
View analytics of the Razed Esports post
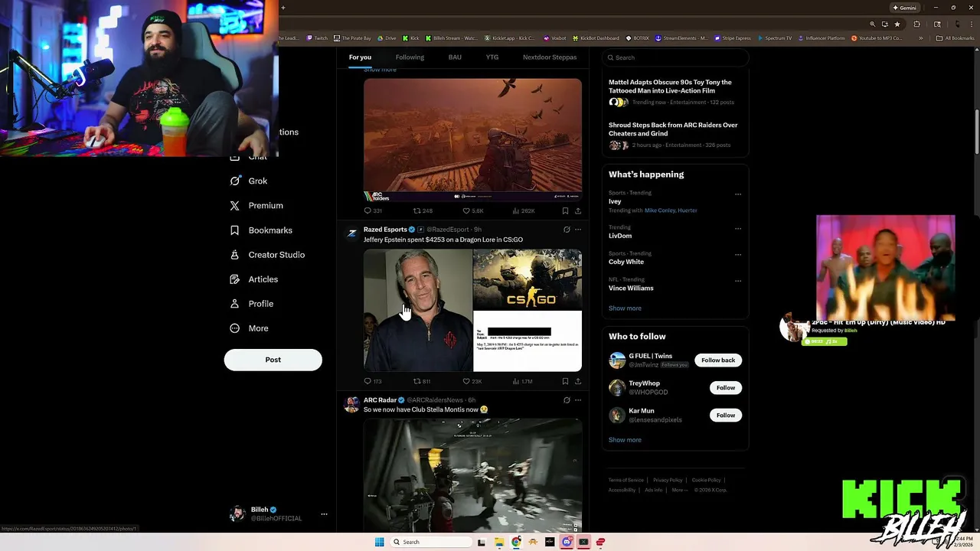click(x=523, y=381)
